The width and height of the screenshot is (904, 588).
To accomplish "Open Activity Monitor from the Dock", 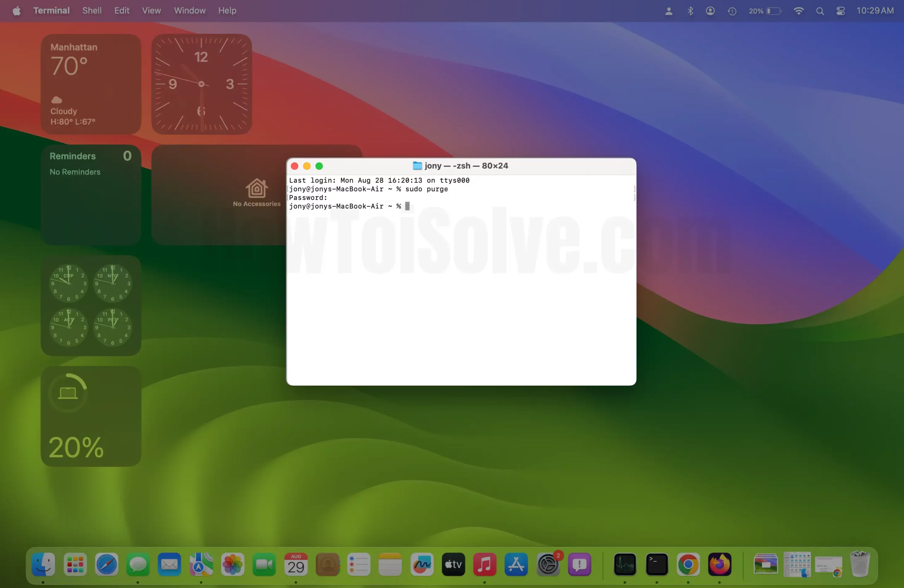I will [x=625, y=564].
